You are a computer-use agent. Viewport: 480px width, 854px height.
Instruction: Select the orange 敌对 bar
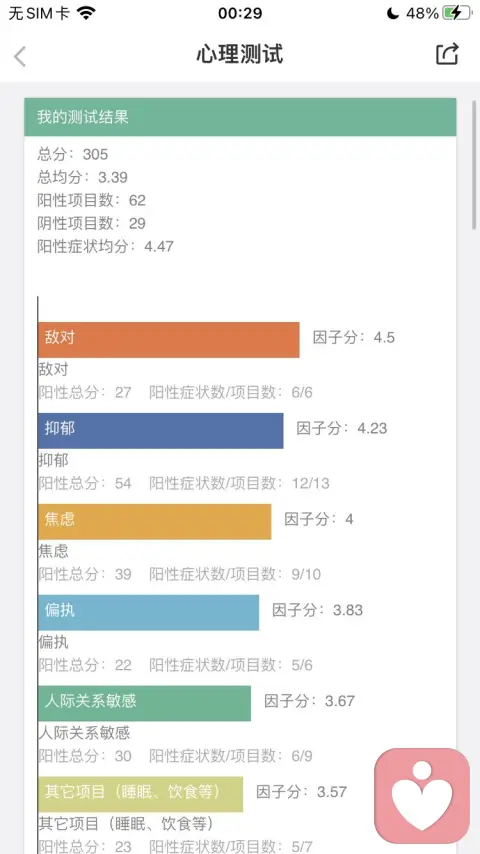169,340
